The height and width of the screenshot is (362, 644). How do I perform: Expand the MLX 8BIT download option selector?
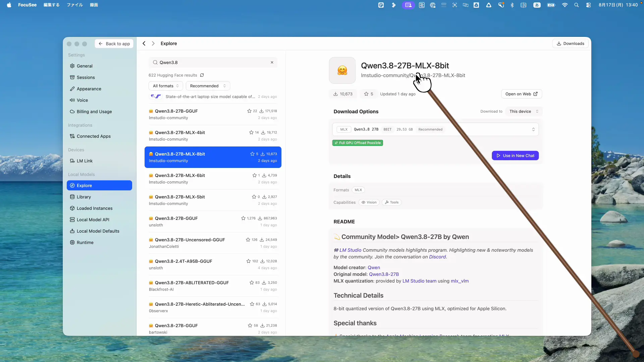435,129
